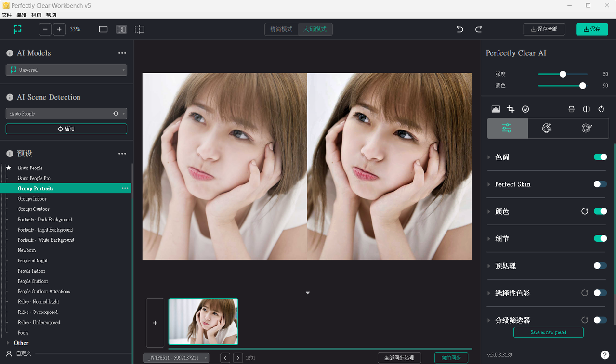This screenshot has width=616, height=364.
Task: Open the adjustment sliders tab
Action: coord(507,129)
